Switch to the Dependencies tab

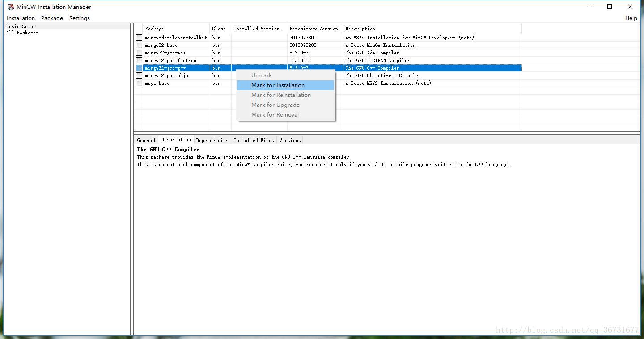click(x=212, y=140)
